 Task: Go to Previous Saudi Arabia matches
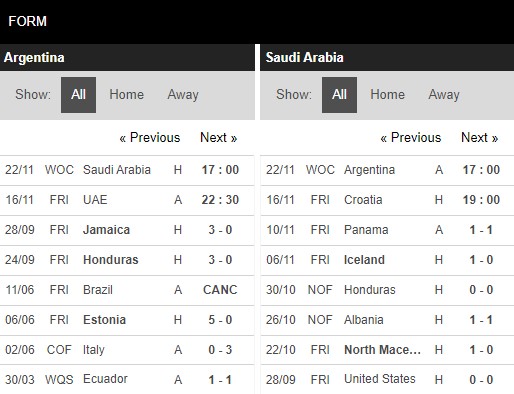411,137
